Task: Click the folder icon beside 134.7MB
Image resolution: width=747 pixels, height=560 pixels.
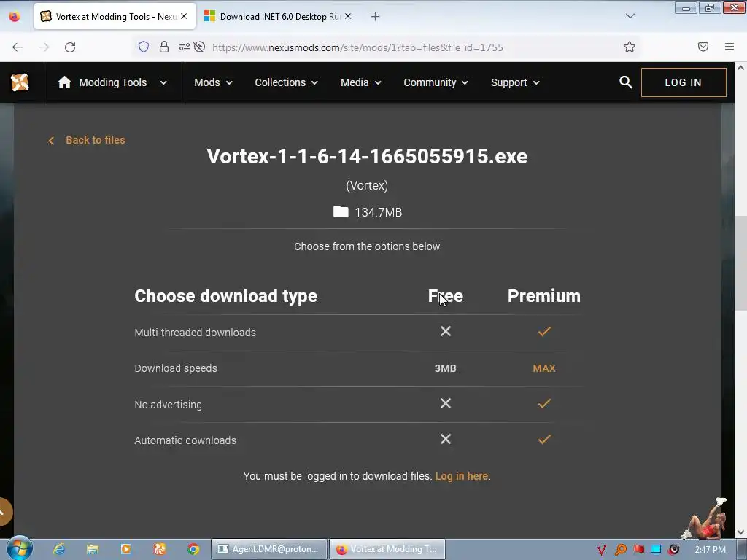Action: pyautogui.click(x=341, y=212)
